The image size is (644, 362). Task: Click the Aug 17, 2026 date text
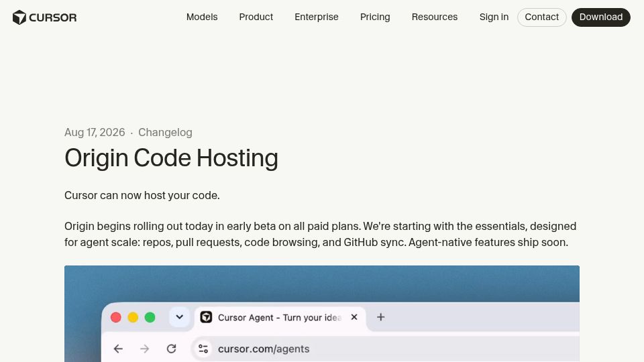coord(95,132)
